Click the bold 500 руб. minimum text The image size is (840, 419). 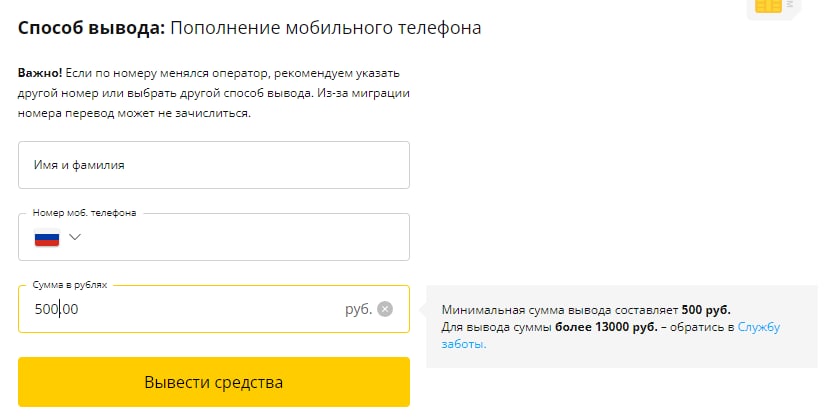pyautogui.click(x=706, y=310)
